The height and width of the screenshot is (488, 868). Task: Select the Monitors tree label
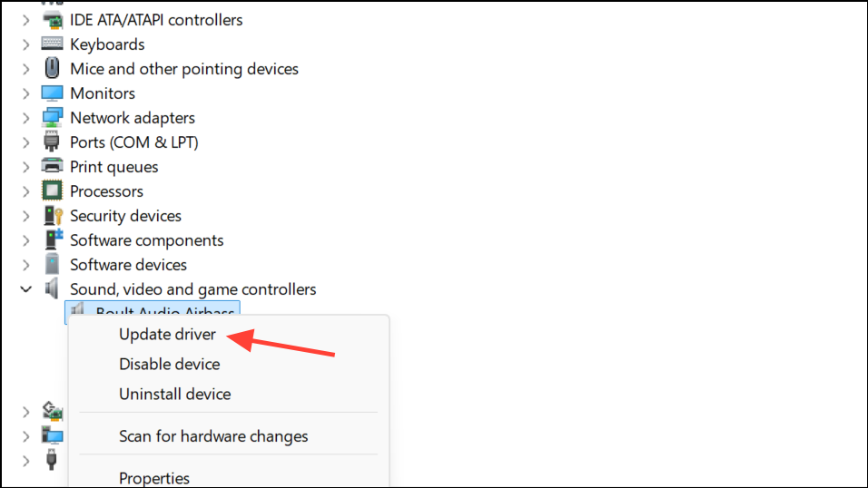click(x=103, y=93)
